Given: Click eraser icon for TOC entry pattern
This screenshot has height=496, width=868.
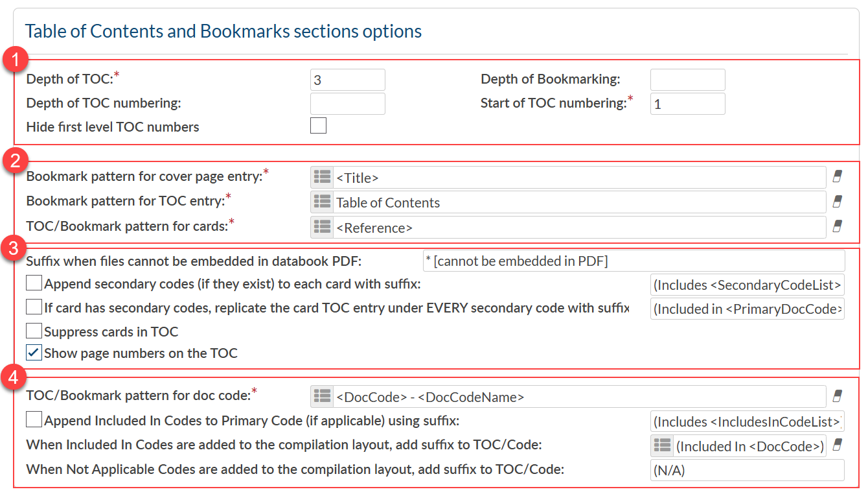Looking at the screenshot, I should click(837, 202).
